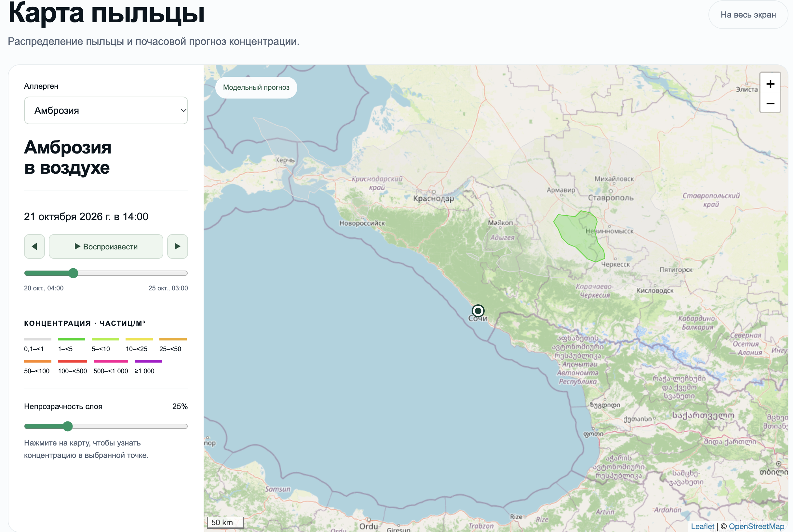Step to the previous forecast hour

click(x=34, y=246)
